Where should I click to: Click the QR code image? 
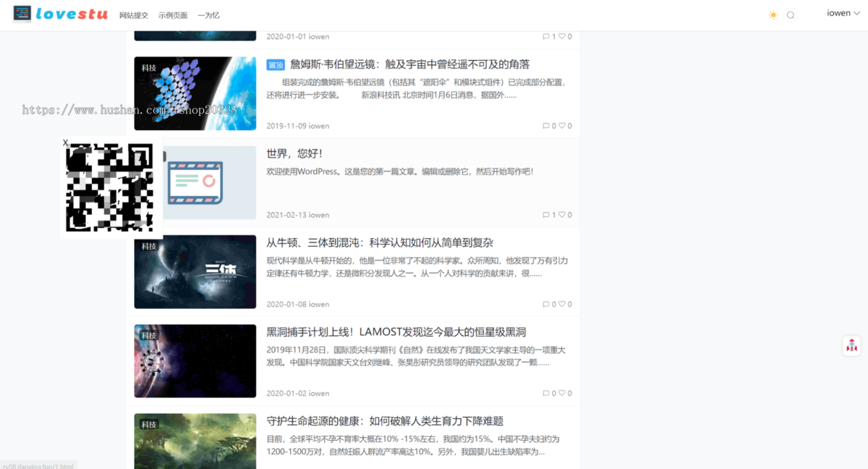110,187
